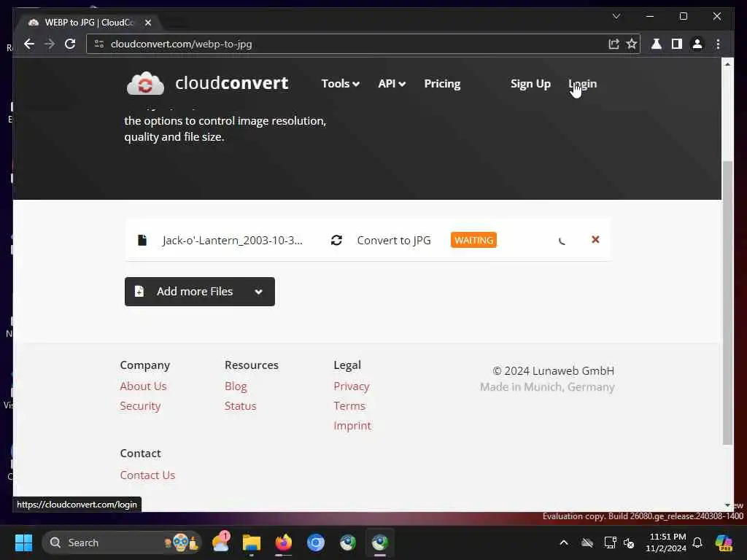Open the Status link

click(x=241, y=406)
